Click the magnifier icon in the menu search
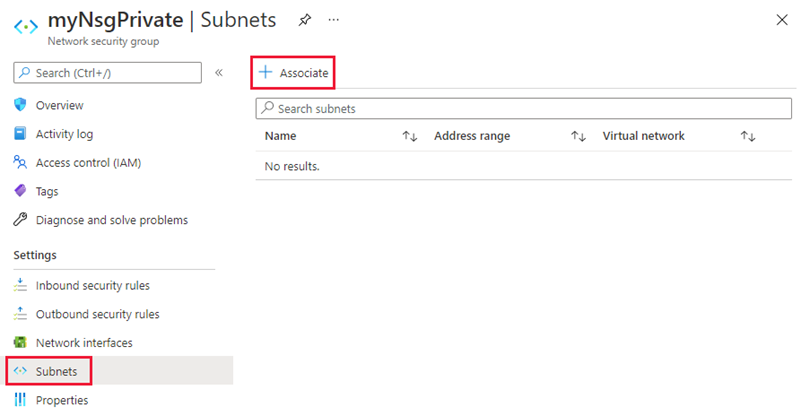Viewport: 801px width, 416px height. pos(24,73)
